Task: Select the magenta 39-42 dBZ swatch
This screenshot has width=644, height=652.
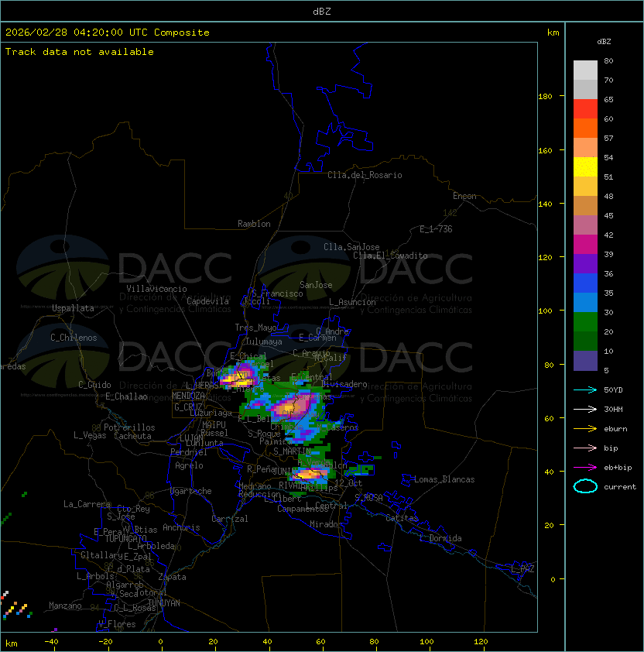Action: [585, 245]
